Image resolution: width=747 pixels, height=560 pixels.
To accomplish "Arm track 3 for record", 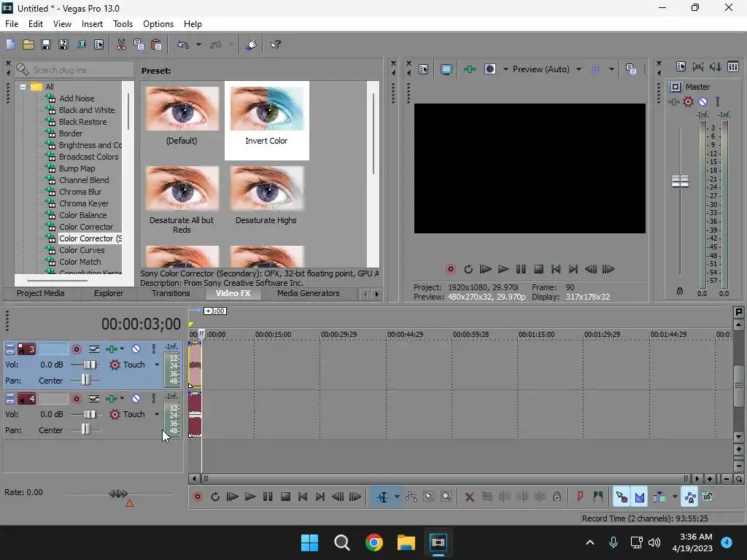I will [x=76, y=349].
